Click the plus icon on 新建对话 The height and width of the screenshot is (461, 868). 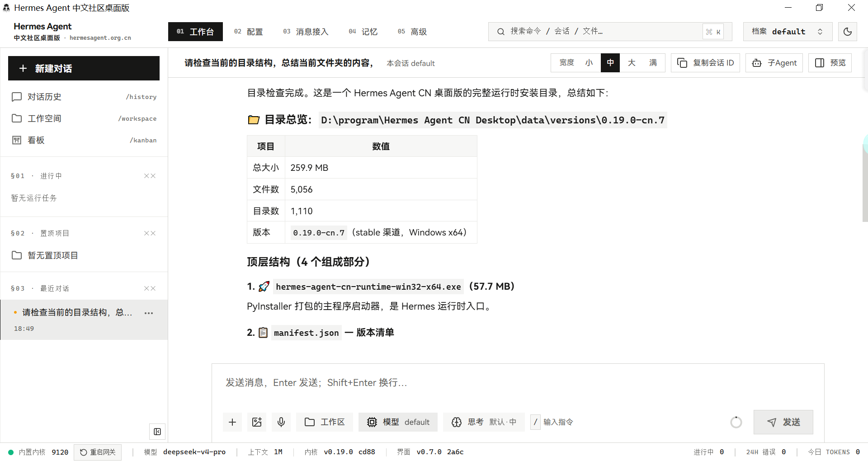(23, 68)
